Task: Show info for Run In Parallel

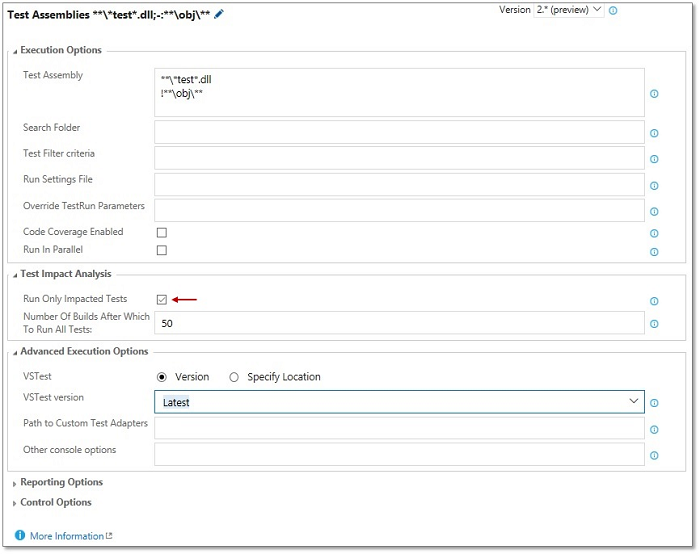Action: click(654, 252)
